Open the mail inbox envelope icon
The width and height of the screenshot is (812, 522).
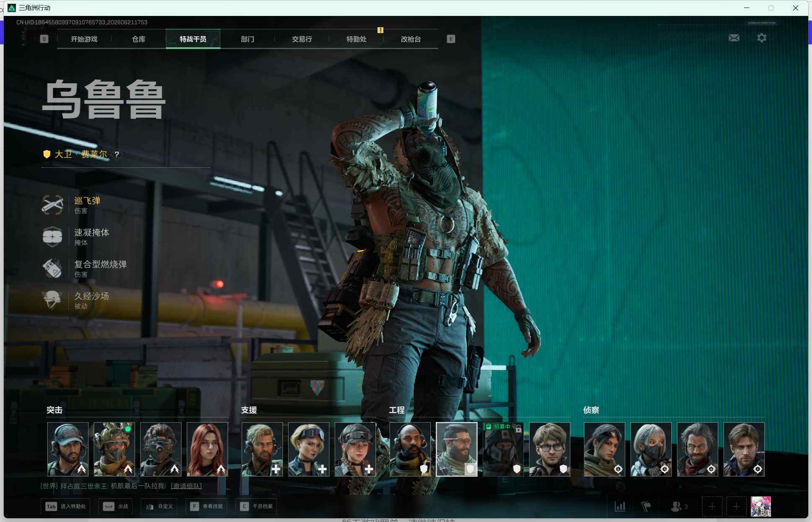click(734, 38)
